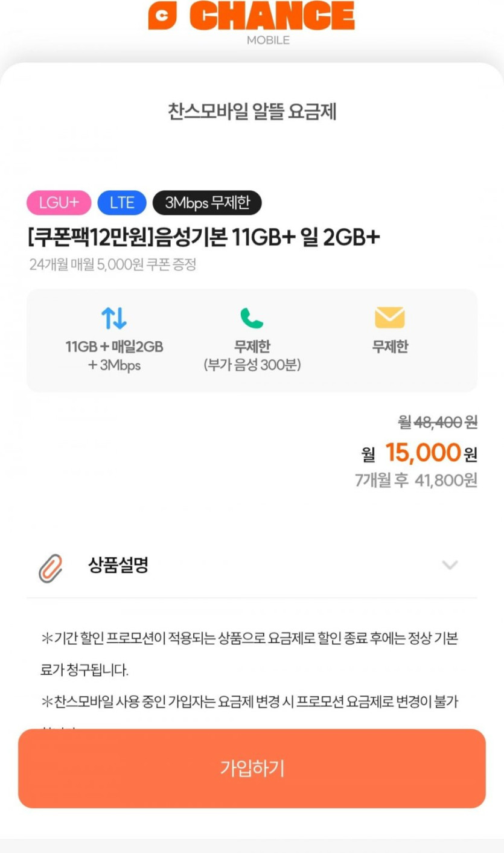Click the paperclip icon beside 상품설명
The image size is (504, 853).
[51, 567]
